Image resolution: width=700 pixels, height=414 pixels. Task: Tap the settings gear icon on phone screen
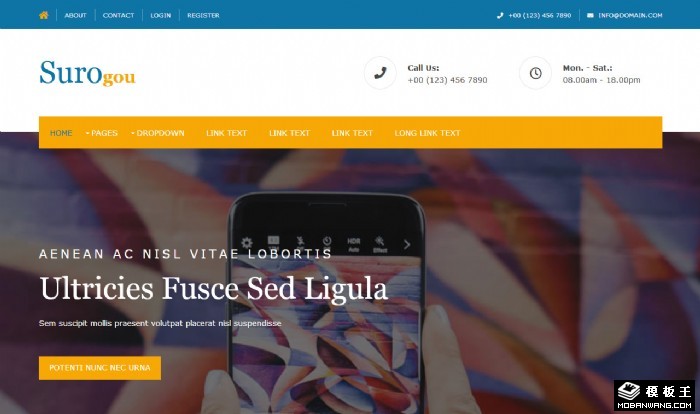point(247,243)
